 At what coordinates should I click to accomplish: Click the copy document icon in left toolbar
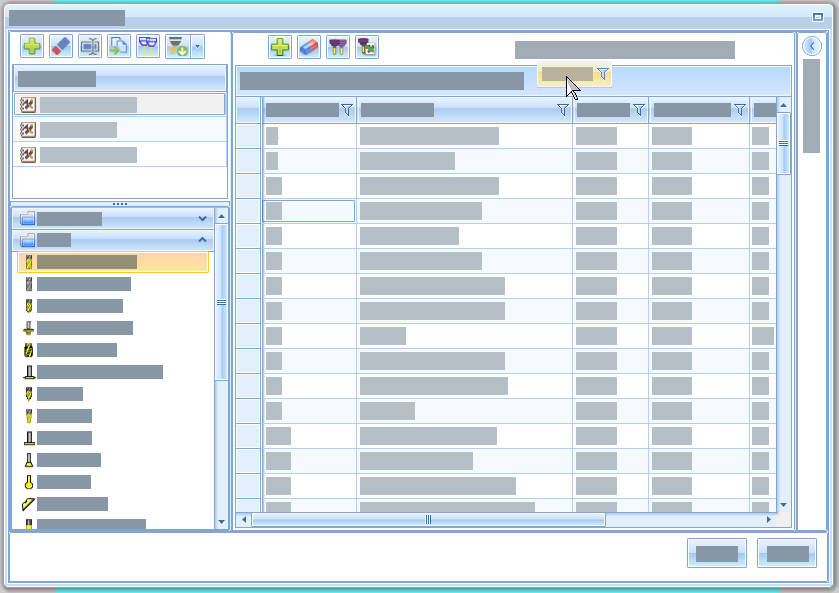click(119, 46)
